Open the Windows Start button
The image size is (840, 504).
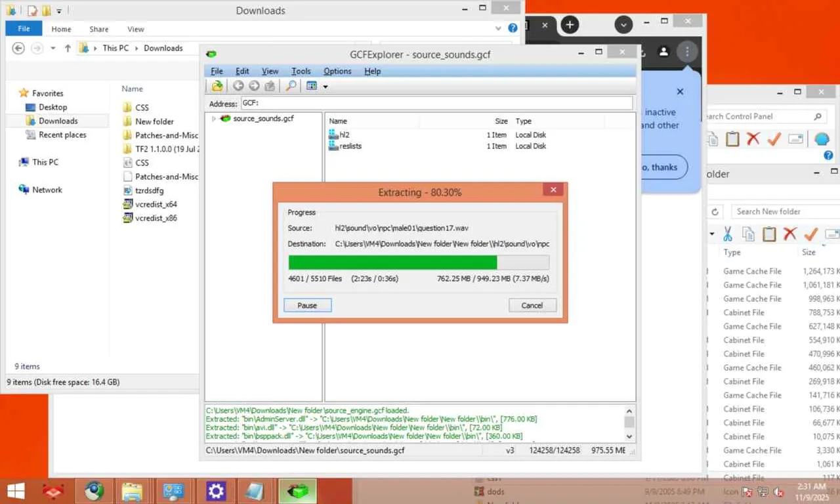(x=16, y=491)
